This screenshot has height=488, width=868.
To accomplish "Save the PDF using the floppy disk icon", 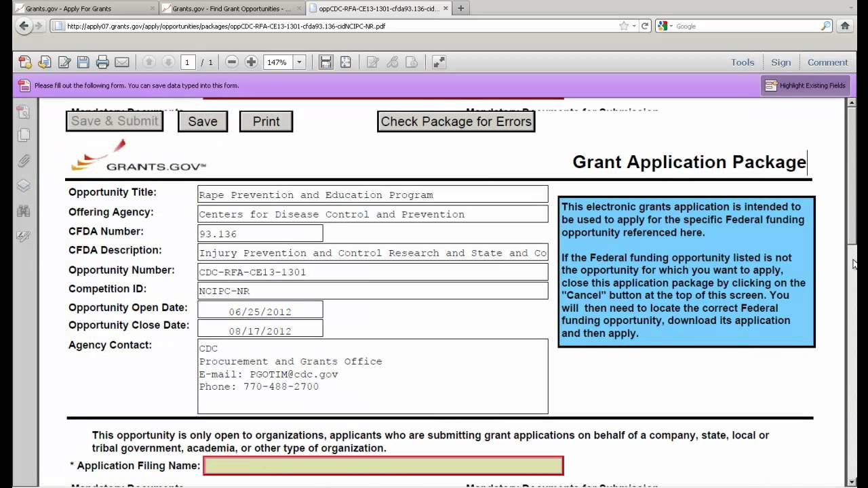I will tap(83, 62).
